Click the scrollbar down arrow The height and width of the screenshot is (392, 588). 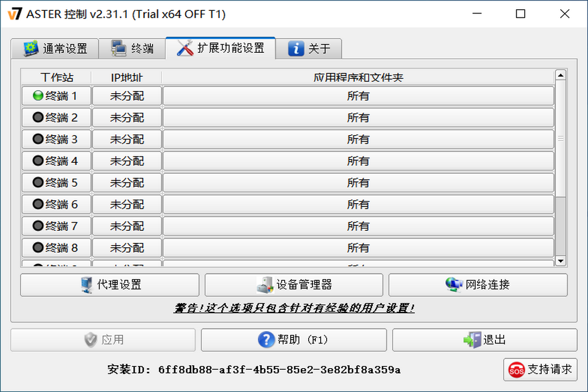(x=561, y=262)
